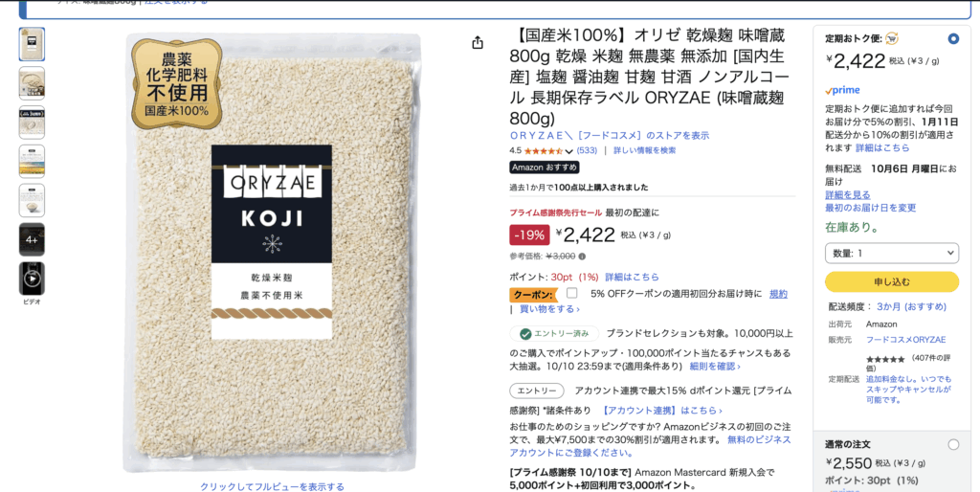Play the product video thumbnail
The image size is (980, 492).
click(x=32, y=279)
